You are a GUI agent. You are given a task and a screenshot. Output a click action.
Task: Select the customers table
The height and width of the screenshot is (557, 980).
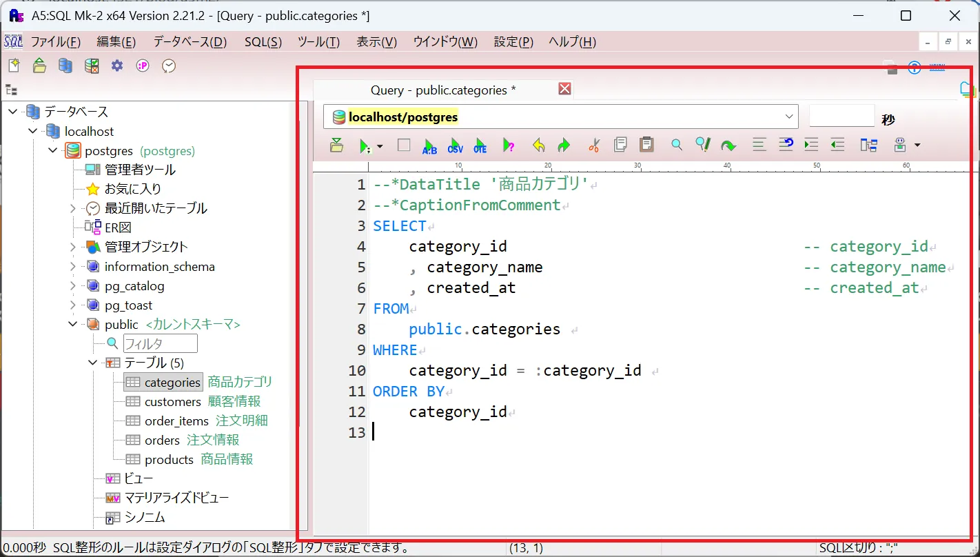(x=172, y=401)
